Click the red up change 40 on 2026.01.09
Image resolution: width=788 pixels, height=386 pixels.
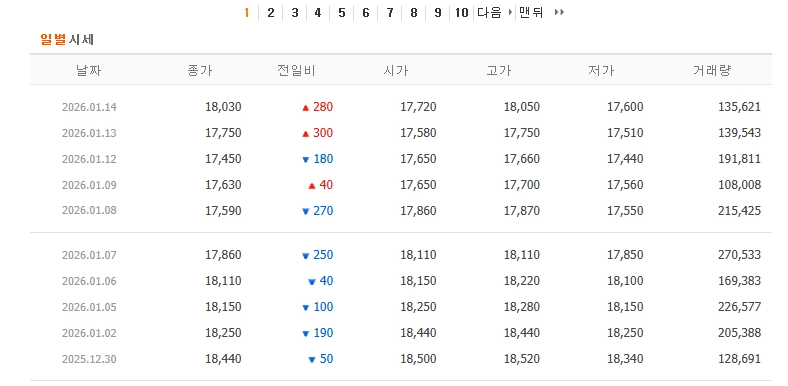pyautogui.click(x=320, y=185)
